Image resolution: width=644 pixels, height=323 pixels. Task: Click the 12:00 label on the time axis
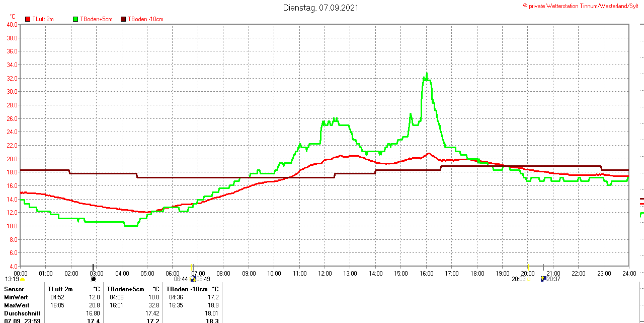click(325, 274)
